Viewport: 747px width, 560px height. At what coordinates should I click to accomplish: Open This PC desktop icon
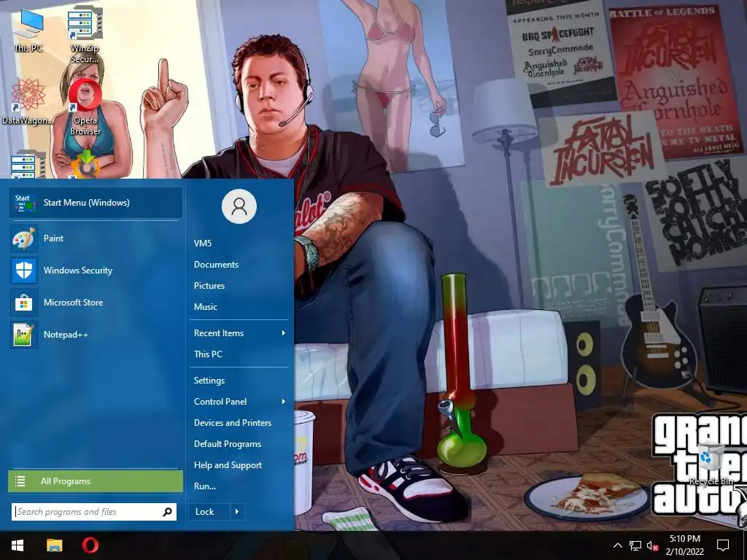click(x=28, y=29)
